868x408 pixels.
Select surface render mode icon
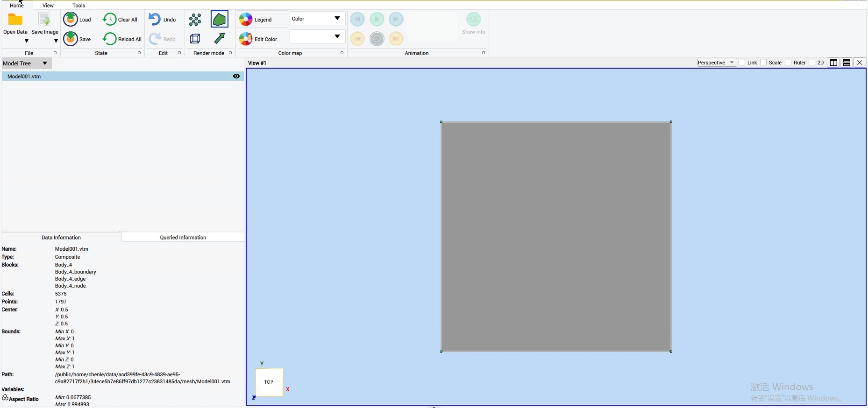[x=219, y=20]
